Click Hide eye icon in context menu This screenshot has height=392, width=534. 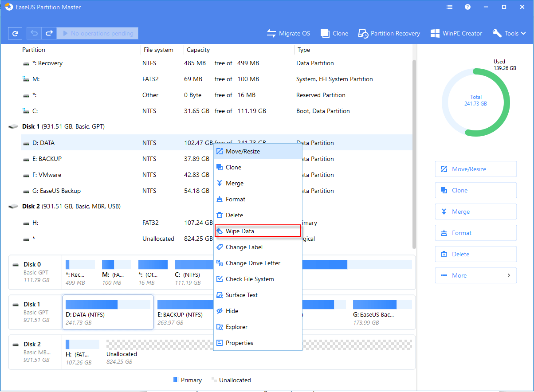pos(220,311)
